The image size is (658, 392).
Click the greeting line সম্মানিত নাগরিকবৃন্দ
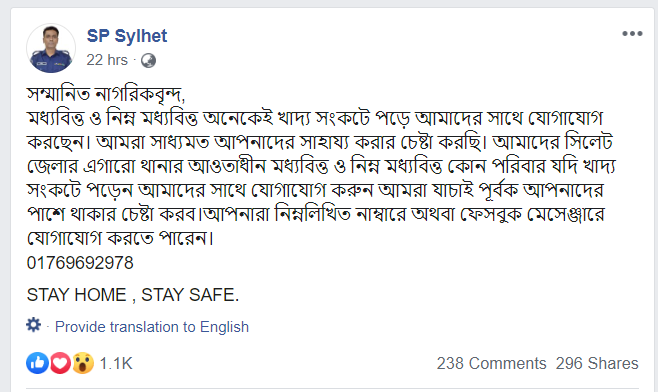point(106,94)
